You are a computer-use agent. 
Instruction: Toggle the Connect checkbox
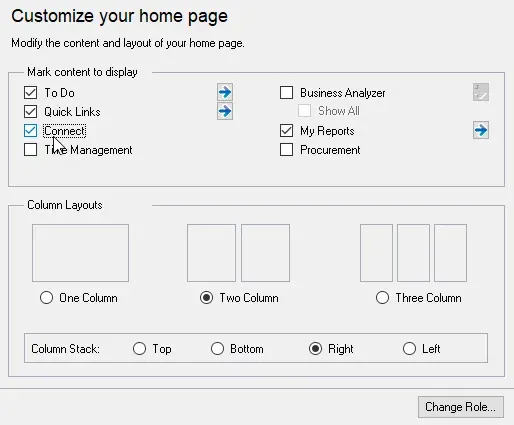30,131
